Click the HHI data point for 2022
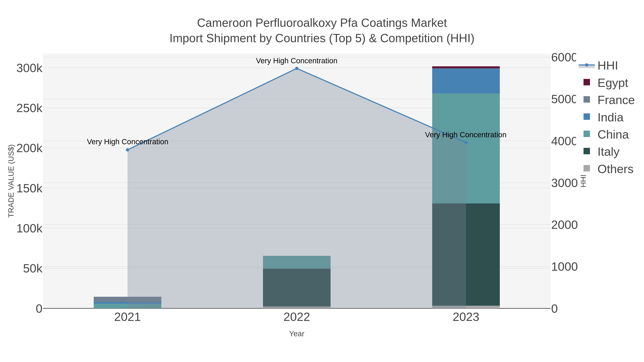The width and height of the screenshot is (644, 362). (x=297, y=68)
